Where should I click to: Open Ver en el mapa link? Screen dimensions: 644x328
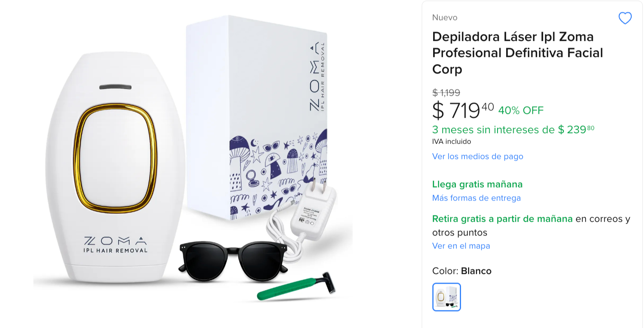[461, 246]
